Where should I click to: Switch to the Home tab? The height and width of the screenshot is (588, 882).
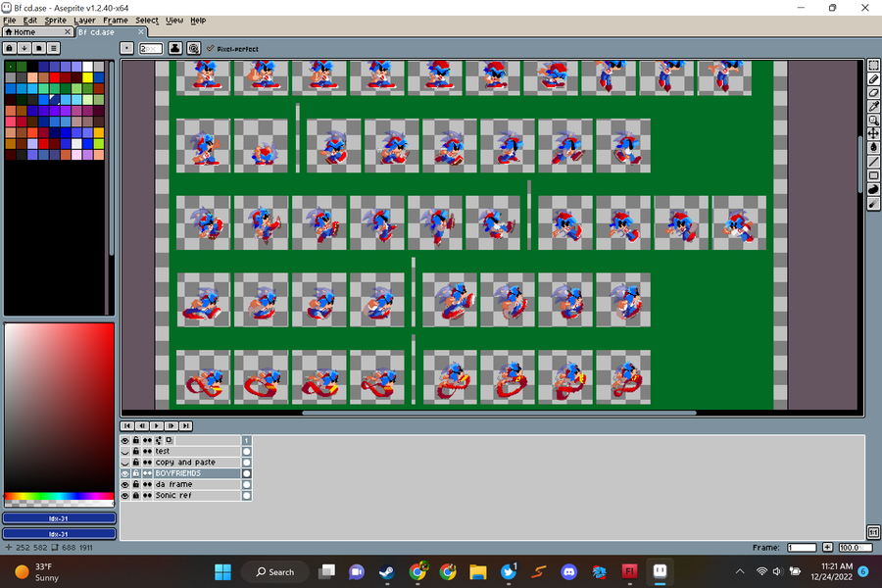(x=37, y=32)
